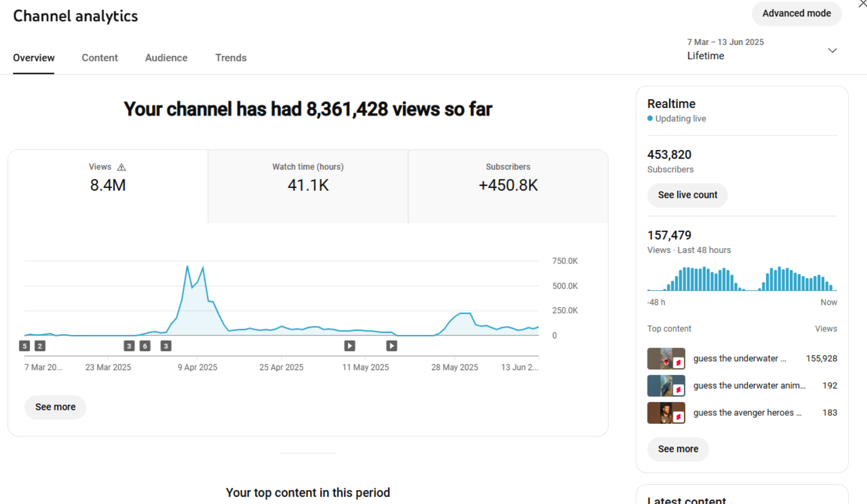Click the realtime 48-hour bar chart
The image size is (867, 504).
[x=742, y=279]
